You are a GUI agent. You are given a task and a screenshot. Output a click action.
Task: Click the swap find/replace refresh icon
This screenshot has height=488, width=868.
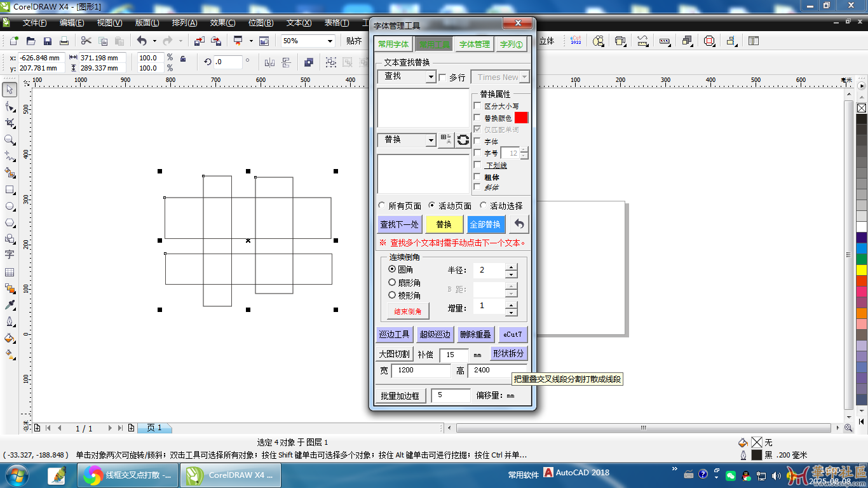[x=463, y=140]
